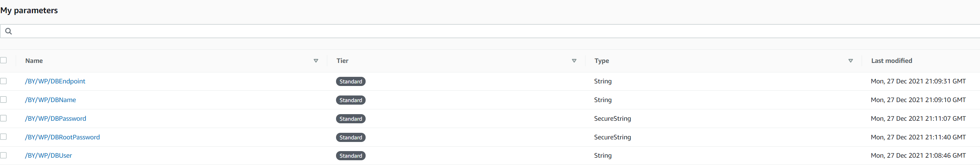
Task: Sort by Name column arrow
Action: click(316, 61)
